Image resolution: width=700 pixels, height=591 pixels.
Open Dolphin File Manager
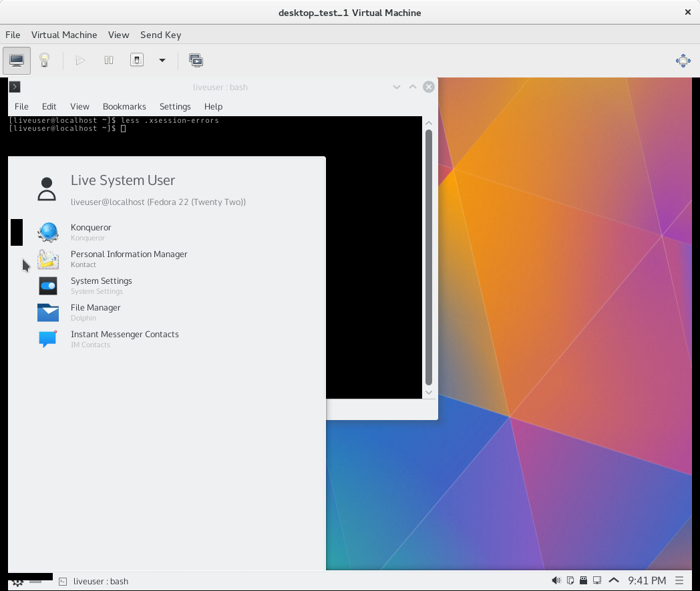coord(167,313)
